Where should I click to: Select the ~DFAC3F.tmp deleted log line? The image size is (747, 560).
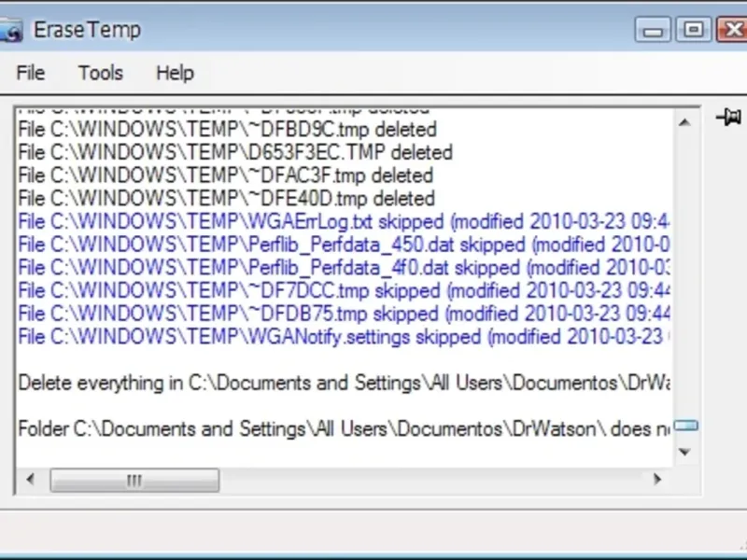[225, 175]
